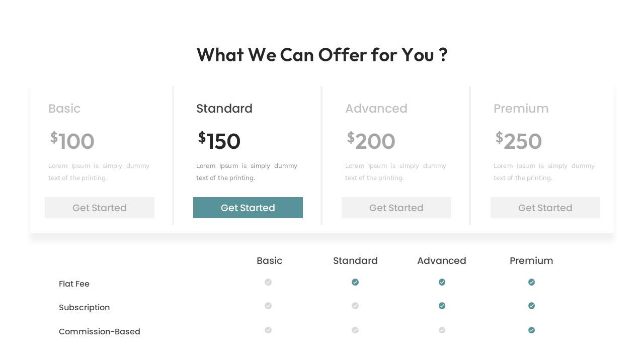The image size is (644, 362).
Task: Click the Subscription checkmark under Advanced
Action: pyautogui.click(x=442, y=306)
